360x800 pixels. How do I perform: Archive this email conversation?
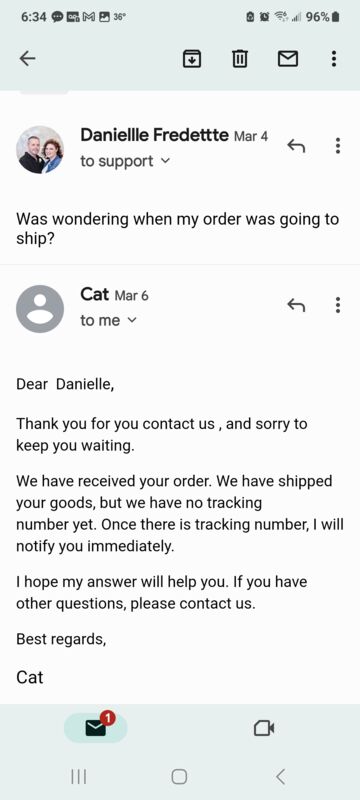pos(192,60)
